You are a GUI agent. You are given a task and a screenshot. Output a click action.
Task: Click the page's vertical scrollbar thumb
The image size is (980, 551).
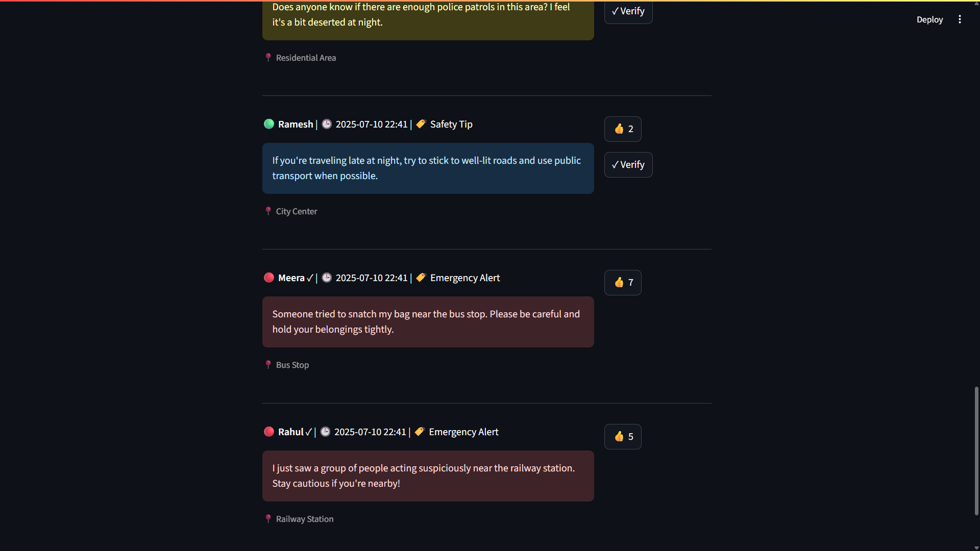(x=976, y=451)
